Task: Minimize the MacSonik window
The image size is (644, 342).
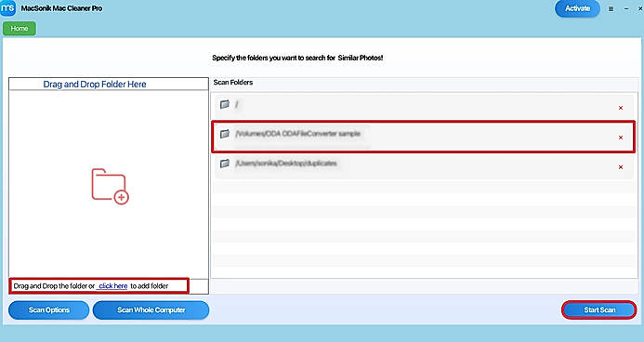Action: coord(626,8)
